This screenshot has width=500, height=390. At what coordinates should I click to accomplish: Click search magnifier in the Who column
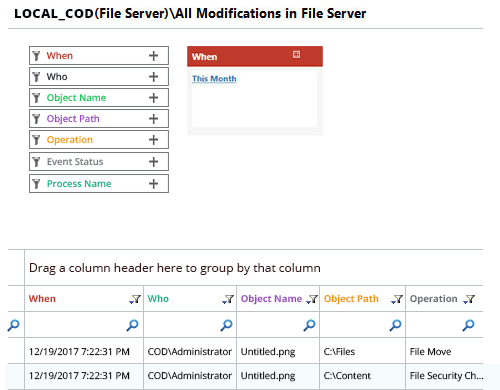(226, 325)
